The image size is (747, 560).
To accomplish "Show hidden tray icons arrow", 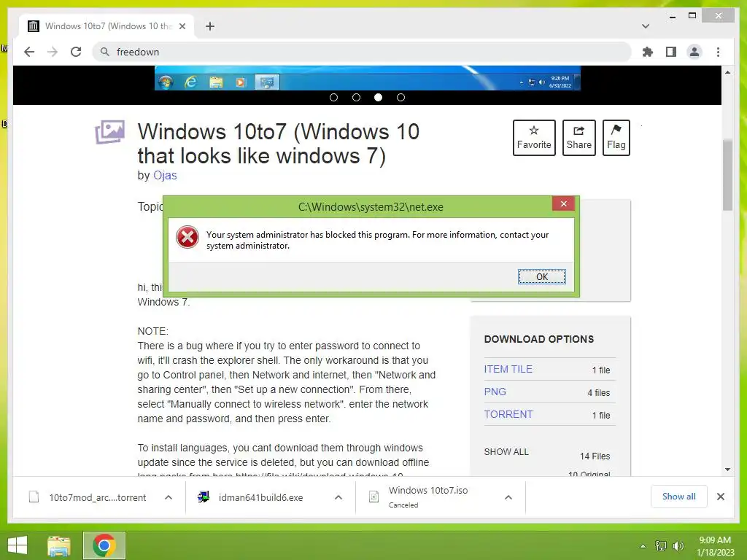I will click(x=643, y=546).
